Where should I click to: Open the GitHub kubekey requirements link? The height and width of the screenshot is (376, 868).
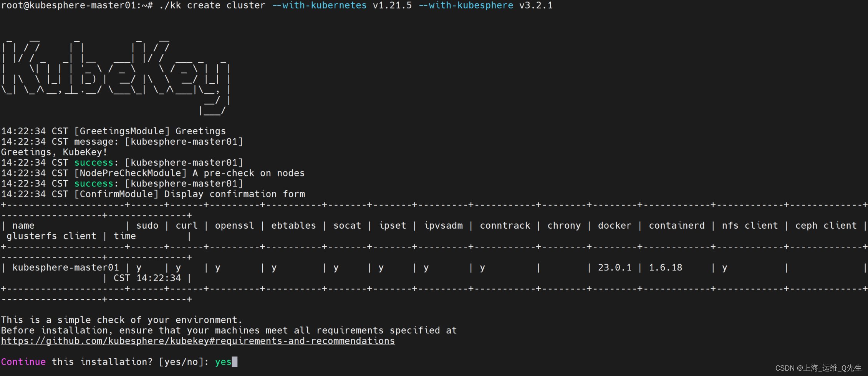[198, 341]
